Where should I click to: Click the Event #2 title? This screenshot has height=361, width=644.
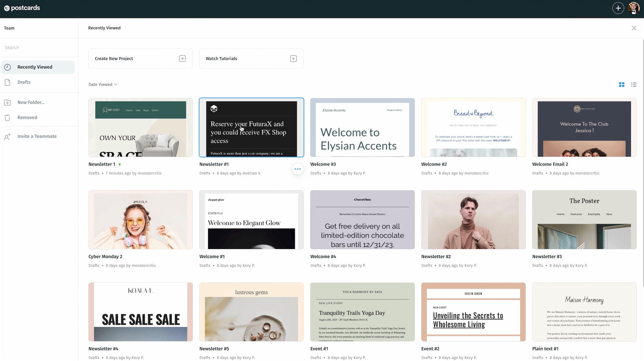[x=430, y=349]
